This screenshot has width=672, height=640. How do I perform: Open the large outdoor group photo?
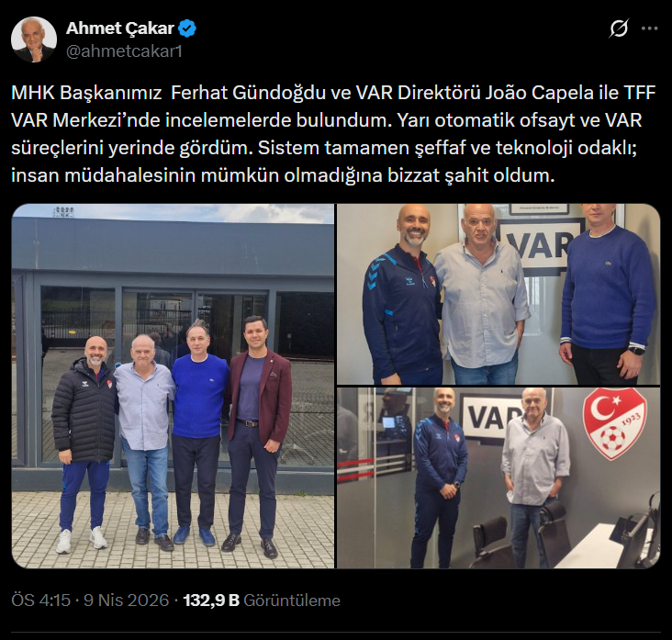(173, 386)
